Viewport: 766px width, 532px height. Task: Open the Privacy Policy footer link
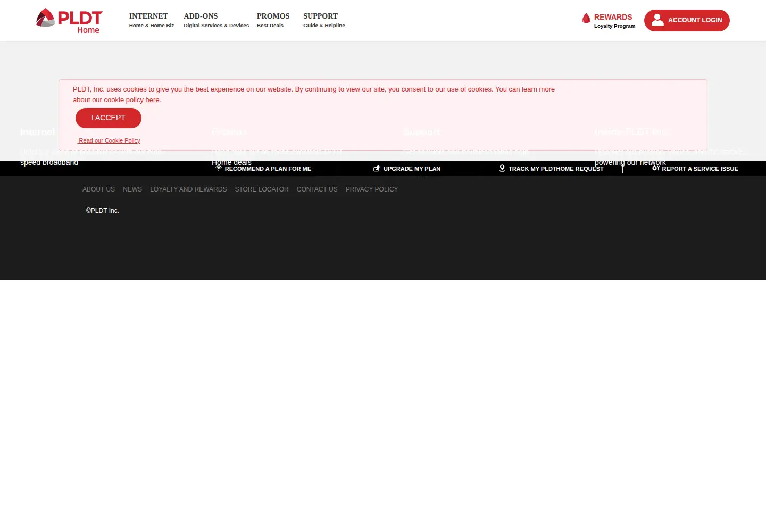point(372,189)
